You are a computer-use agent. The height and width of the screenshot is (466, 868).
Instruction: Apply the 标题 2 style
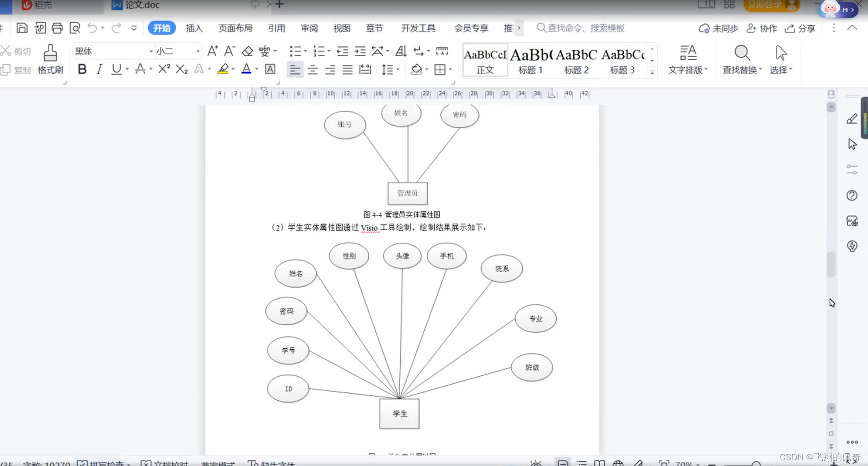576,60
